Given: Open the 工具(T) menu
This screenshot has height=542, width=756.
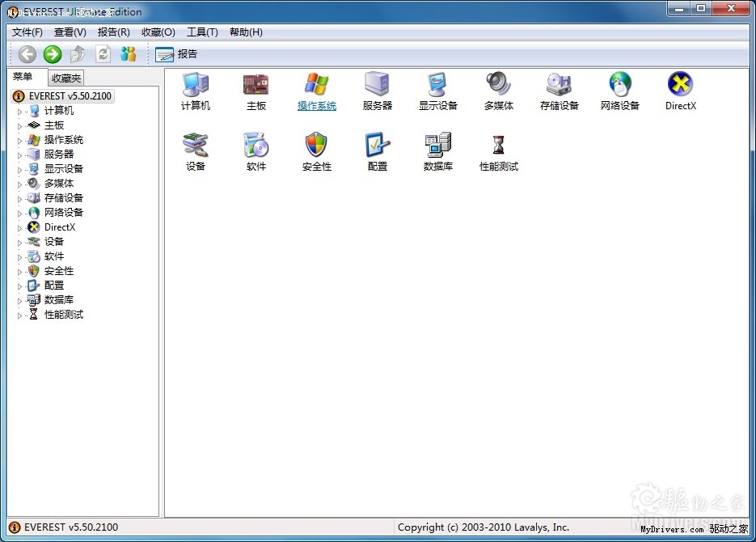Looking at the screenshot, I should point(202,32).
